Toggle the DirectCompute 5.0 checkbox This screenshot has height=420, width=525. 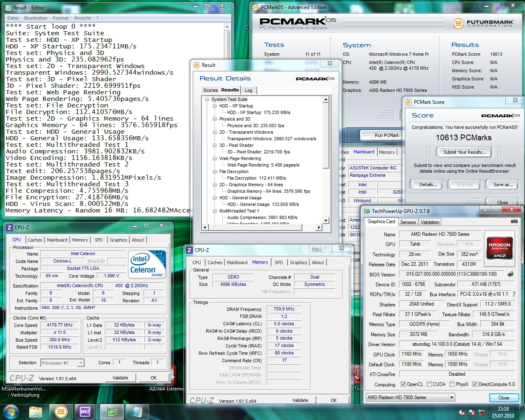475,384
